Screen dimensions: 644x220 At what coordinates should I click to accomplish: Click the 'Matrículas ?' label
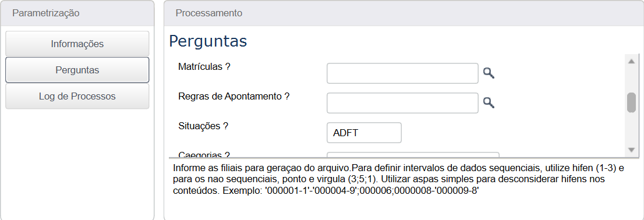coord(204,67)
